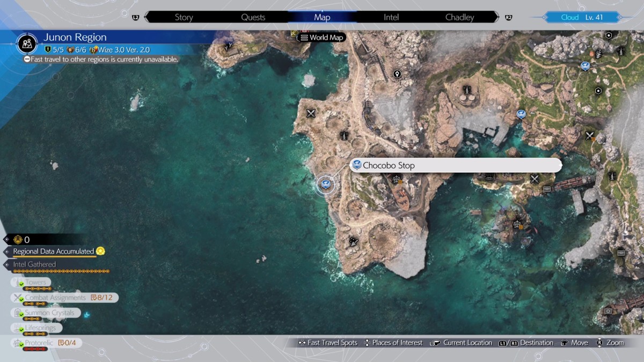Click the treasure chest marker near the red pier
Viewport: 644px width, 362px height.
point(546,189)
